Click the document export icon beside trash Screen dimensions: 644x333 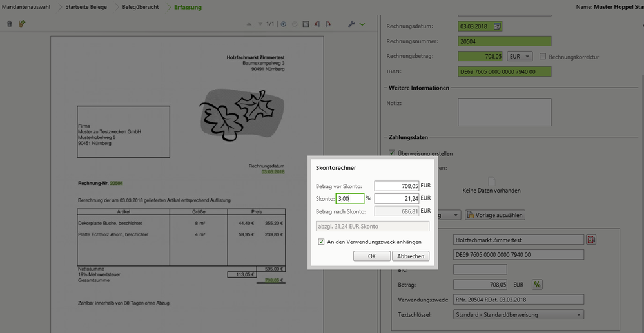[x=22, y=24]
